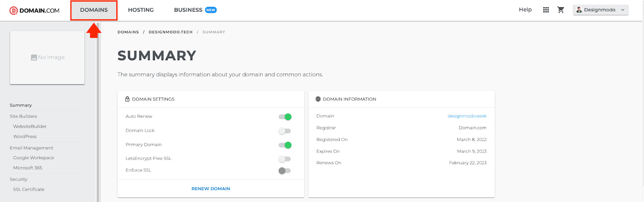
Task: Click the Expires On date March 9, 2023
Action: coord(472,151)
